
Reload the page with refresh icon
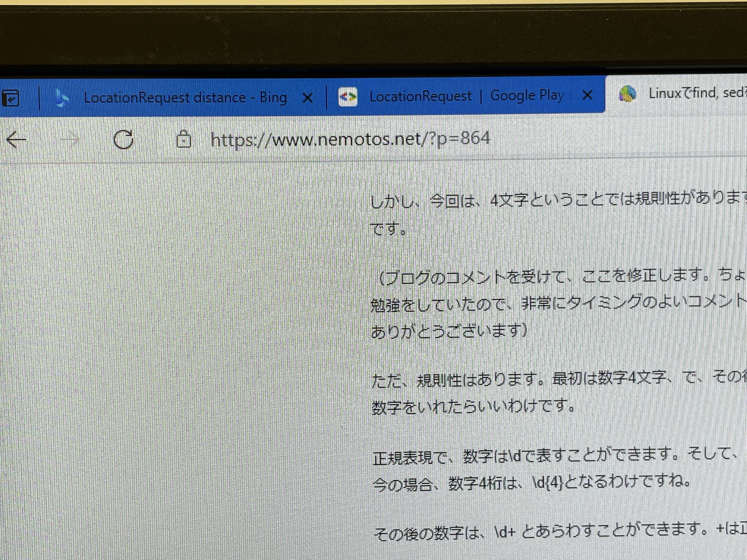click(123, 139)
